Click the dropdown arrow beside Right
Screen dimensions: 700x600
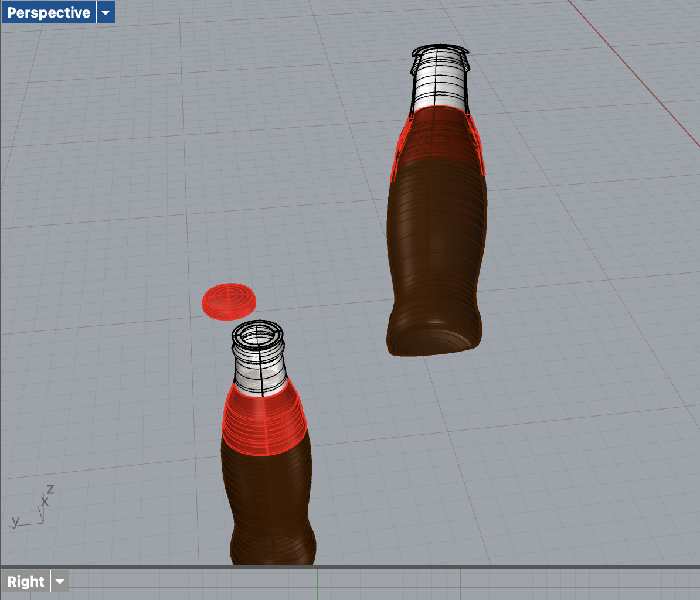(x=59, y=581)
